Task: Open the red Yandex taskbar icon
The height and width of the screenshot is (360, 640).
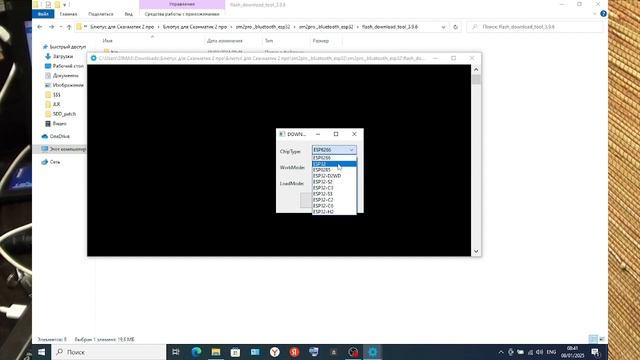Action: click(294, 352)
